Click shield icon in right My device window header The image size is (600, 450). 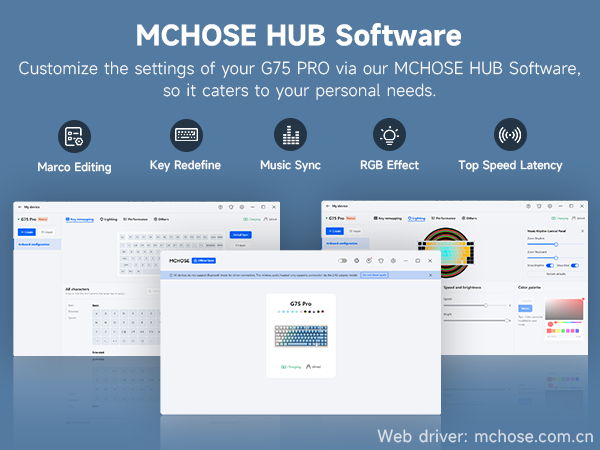(x=539, y=206)
